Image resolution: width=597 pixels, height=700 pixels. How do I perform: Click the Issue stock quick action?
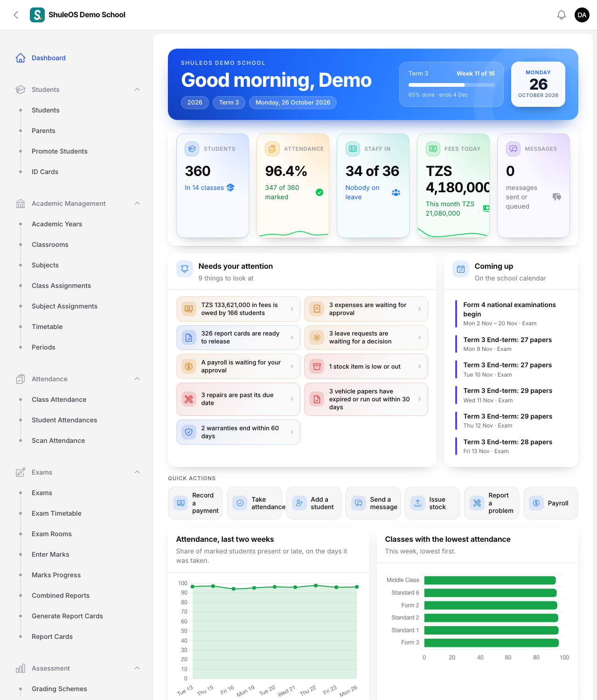click(x=432, y=503)
